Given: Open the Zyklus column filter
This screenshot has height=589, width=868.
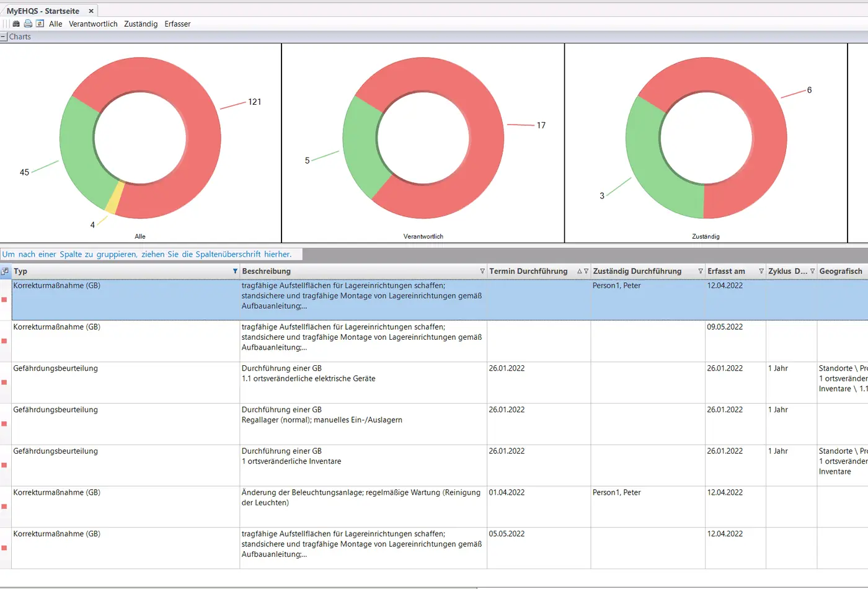Looking at the screenshot, I should point(812,271).
